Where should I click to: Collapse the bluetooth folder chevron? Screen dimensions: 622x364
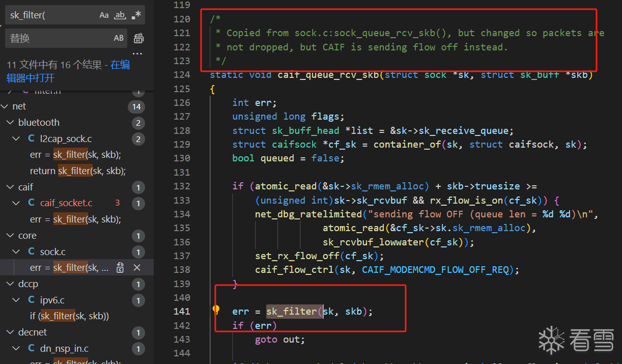[10, 123]
